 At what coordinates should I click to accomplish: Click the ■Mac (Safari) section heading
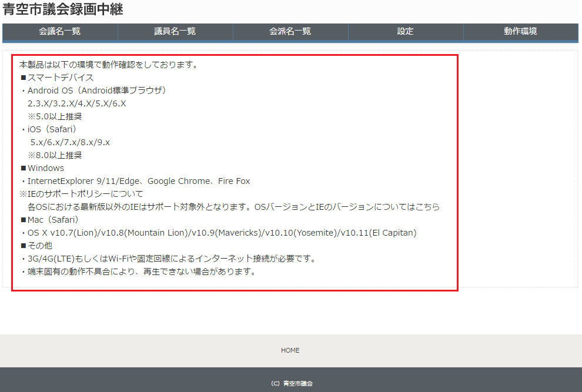click(49, 220)
